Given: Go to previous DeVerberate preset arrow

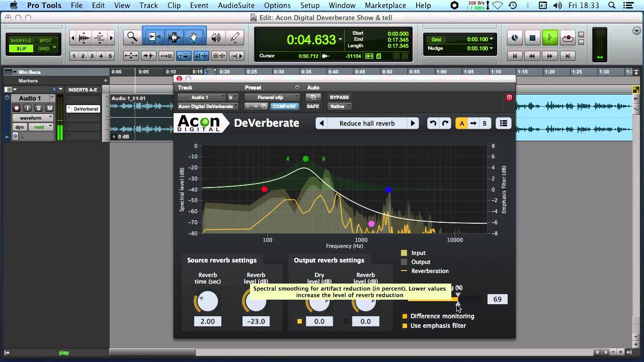Looking at the screenshot, I should coord(321,123).
